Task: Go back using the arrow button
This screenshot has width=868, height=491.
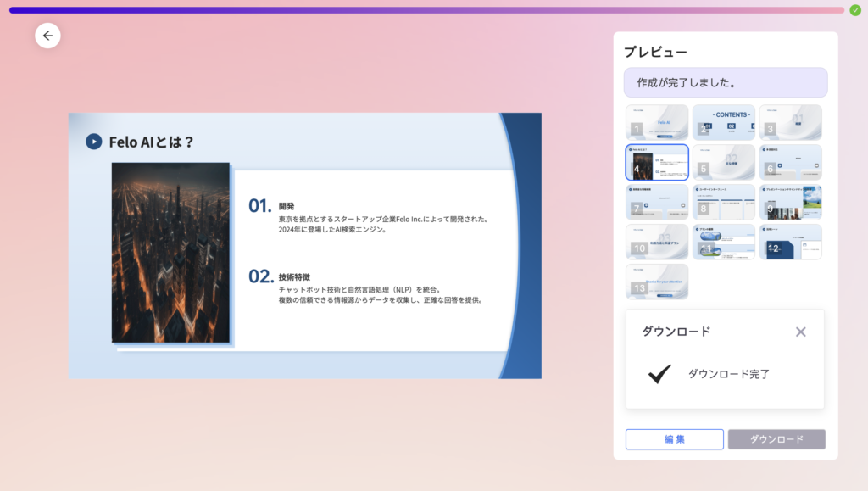Action: (x=47, y=36)
